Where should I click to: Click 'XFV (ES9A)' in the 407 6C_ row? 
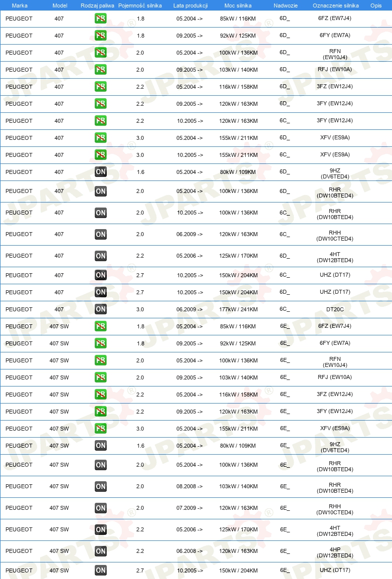point(335,154)
